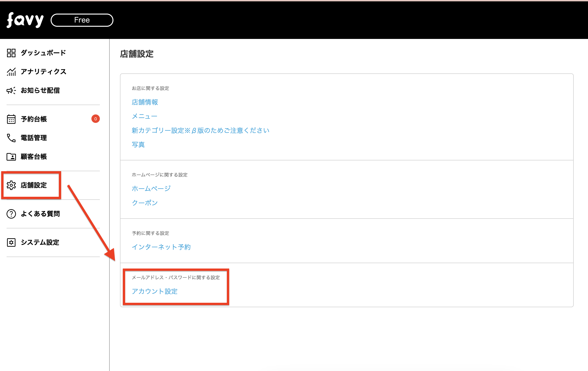This screenshot has height=371, width=588.
Task: Click the お知らせ配信 megaphone icon
Action: 11,91
